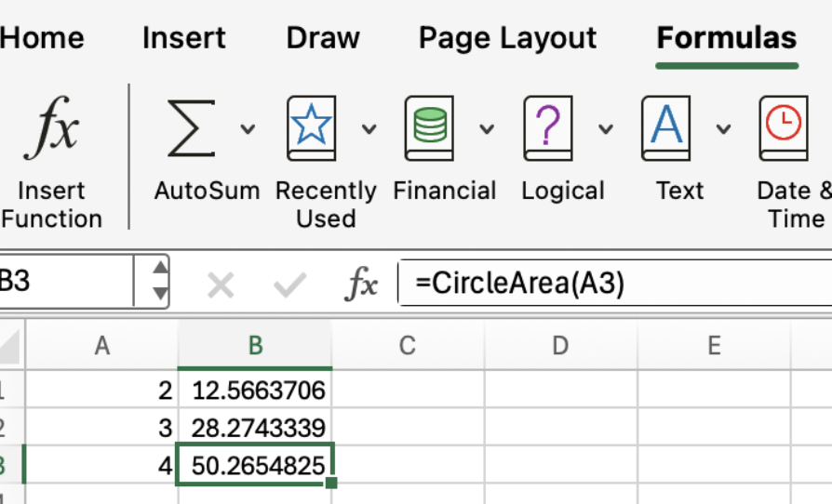Select column E header

coord(714,346)
